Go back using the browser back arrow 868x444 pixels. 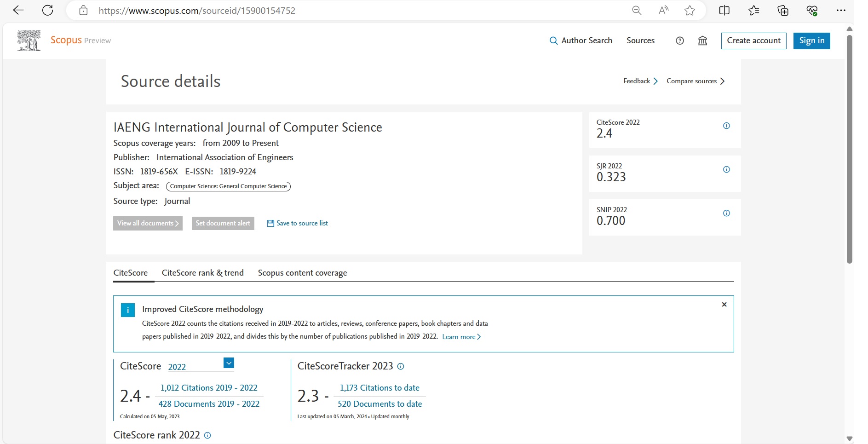point(18,10)
